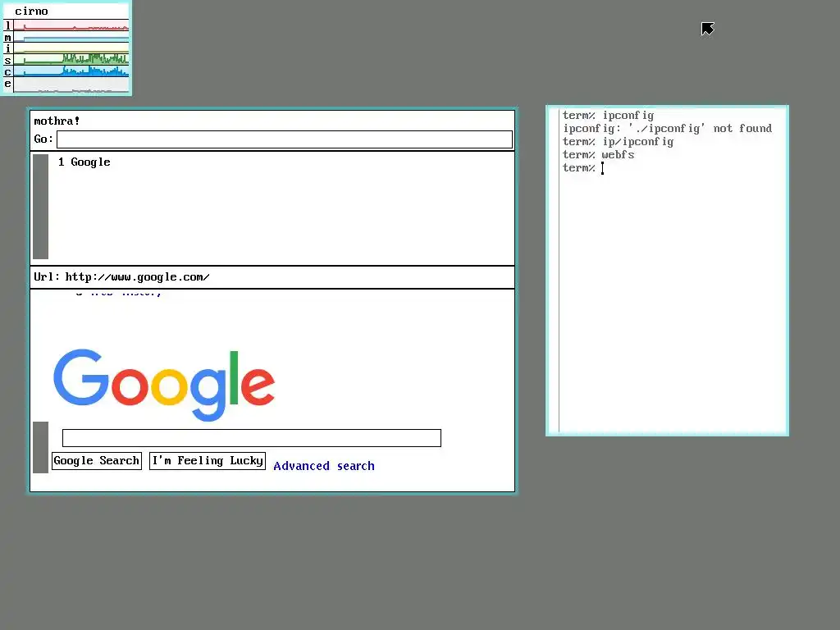Screen dimensions: 840x630
Task: Click the Google Search button
Action: (97, 461)
